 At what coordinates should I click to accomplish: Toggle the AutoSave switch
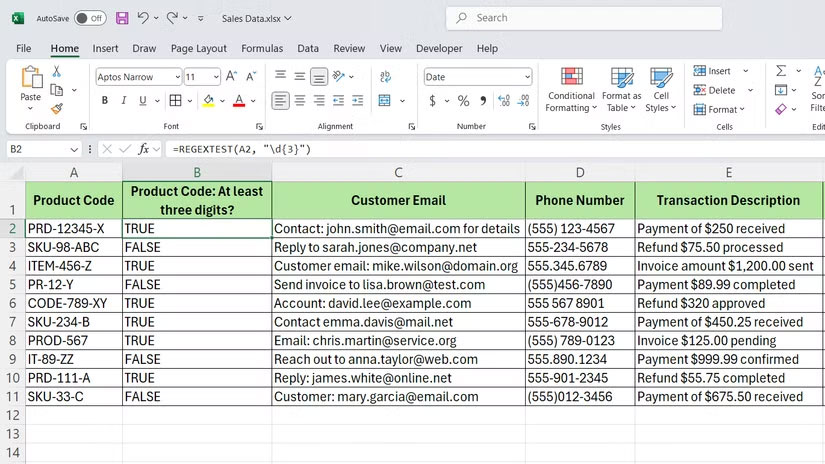point(90,18)
